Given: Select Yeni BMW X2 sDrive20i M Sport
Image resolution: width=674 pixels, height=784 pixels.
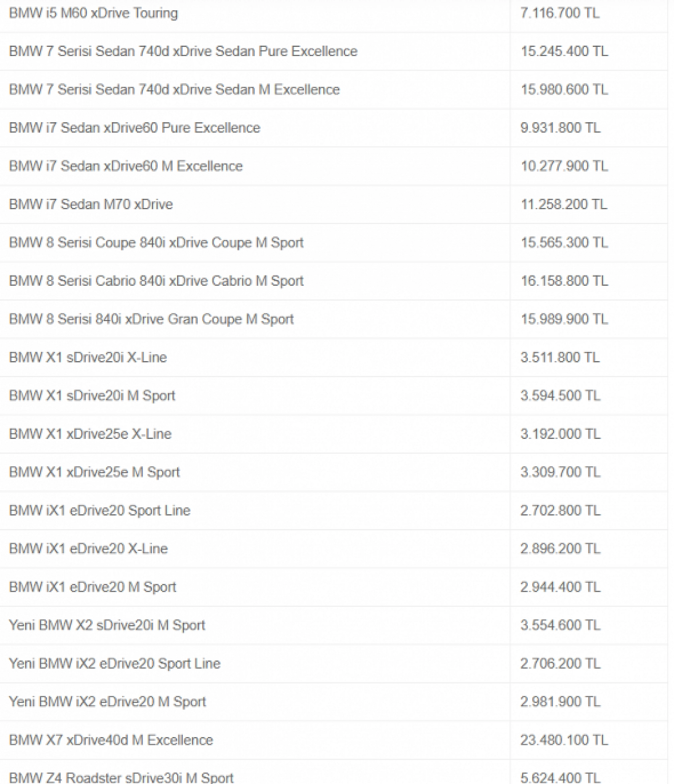Looking at the screenshot, I should [x=107, y=625].
